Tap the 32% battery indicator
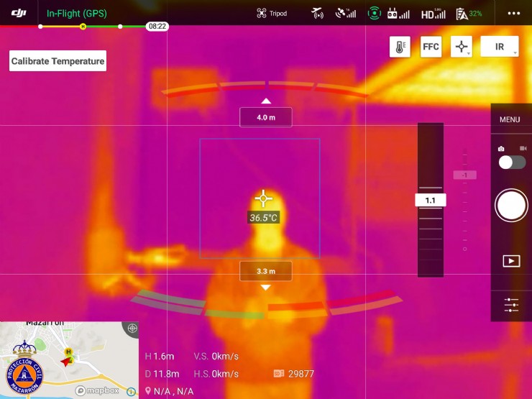532x399 pixels. (x=469, y=13)
